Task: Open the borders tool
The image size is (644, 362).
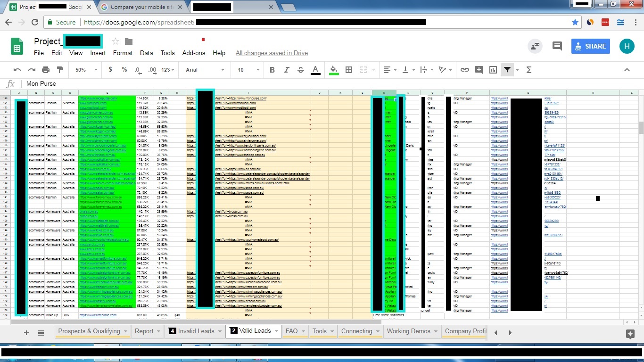Action: pyautogui.click(x=349, y=70)
